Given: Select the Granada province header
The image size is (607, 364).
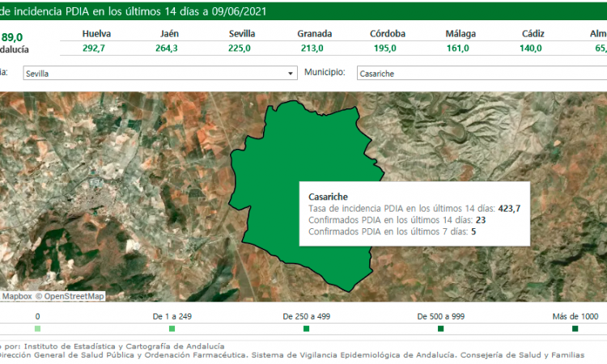Looking at the screenshot, I should [x=314, y=34].
